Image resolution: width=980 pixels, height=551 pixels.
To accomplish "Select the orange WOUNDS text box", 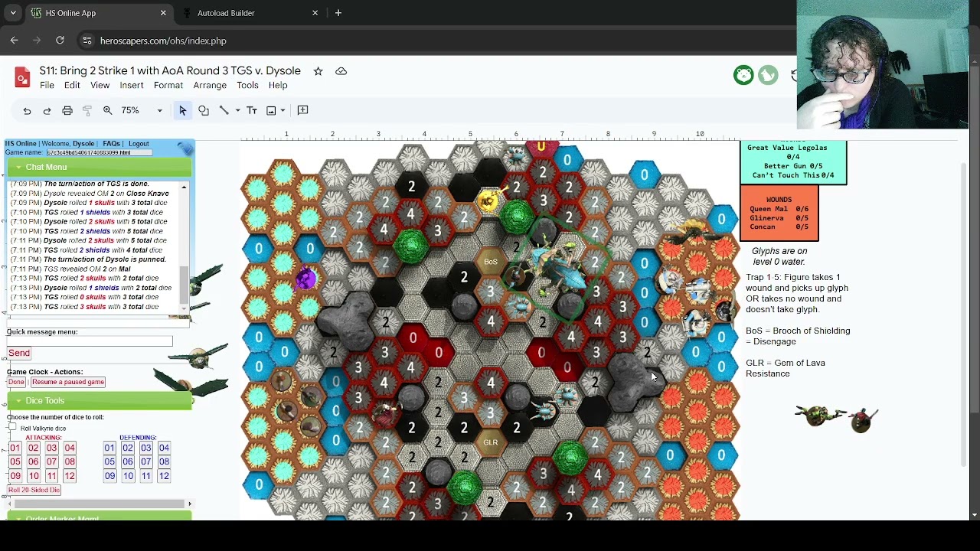I will (779, 214).
